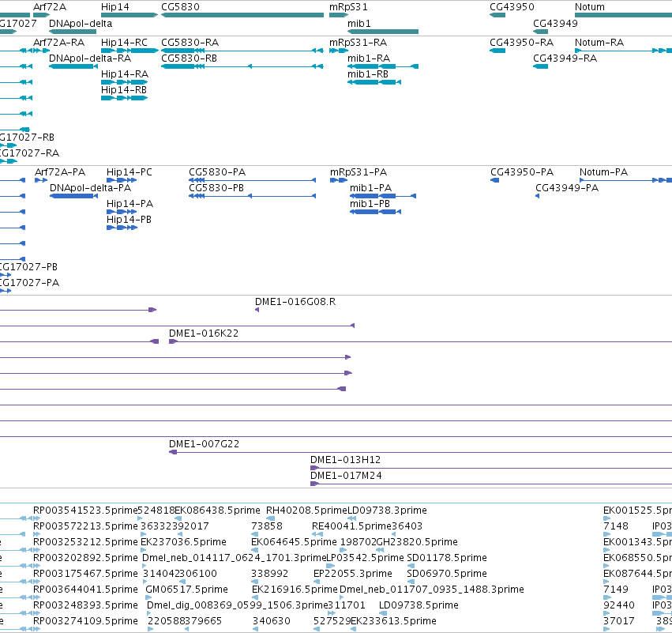Click the CG17027-PA protein label
The image size is (672, 633).
pos(29,283)
